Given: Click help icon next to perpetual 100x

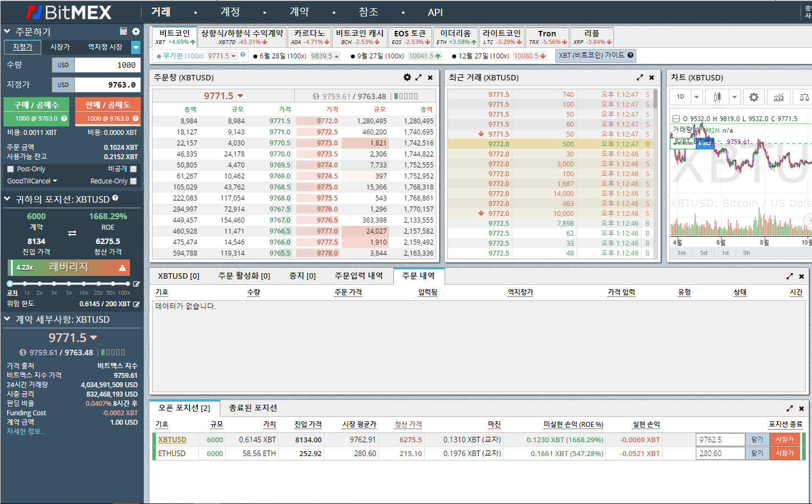Looking at the screenshot, I should [x=242, y=55].
